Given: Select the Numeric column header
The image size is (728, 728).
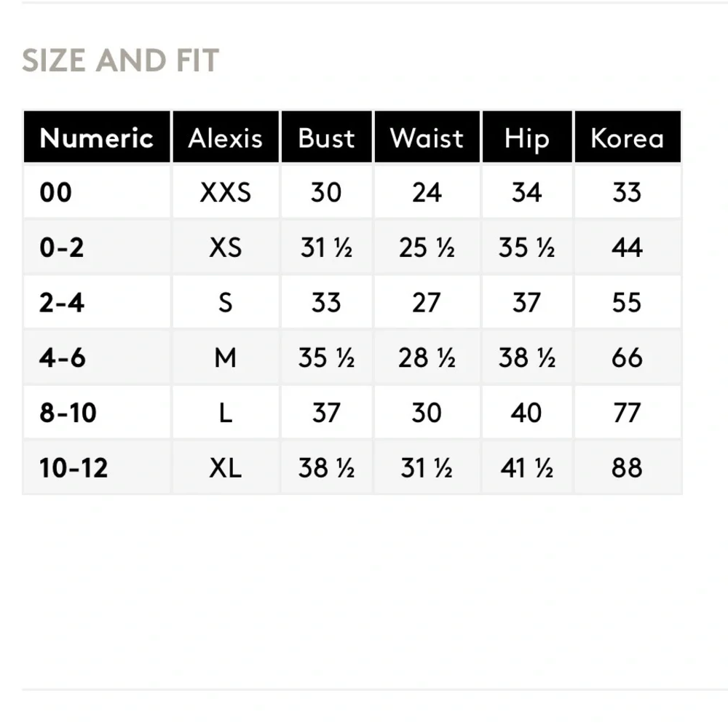Looking at the screenshot, I should tap(97, 137).
